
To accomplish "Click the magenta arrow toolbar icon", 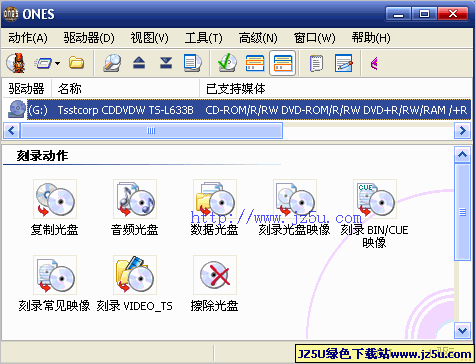I will [x=374, y=63].
